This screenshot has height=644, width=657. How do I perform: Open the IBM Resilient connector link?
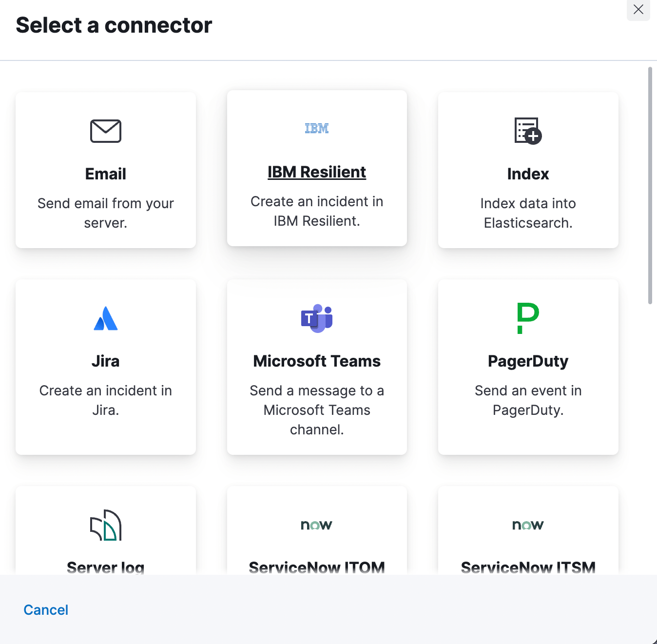[x=316, y=172]
